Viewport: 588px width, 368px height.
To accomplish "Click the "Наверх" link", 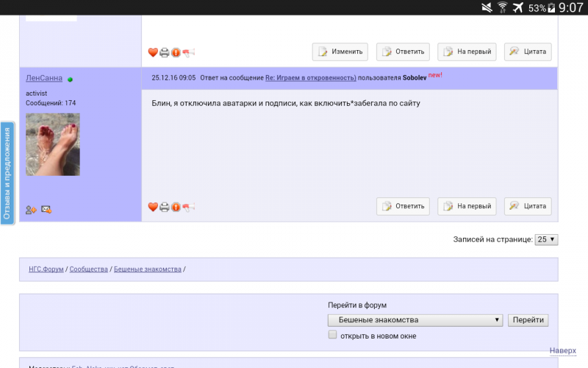I will coord(563,351).
